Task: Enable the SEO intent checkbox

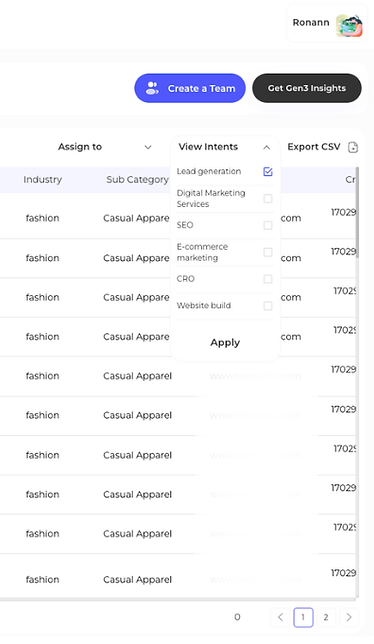Action: 268,225
